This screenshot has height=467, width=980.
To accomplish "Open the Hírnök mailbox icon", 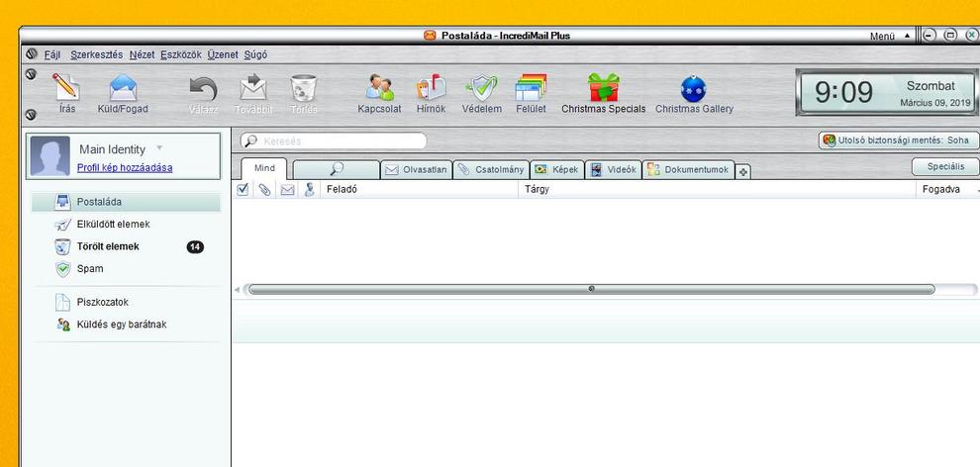I will click(431, 89).
